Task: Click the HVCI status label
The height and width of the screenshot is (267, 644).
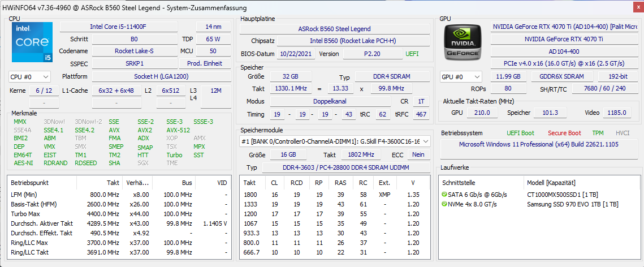Action: (x=623, y=133)
